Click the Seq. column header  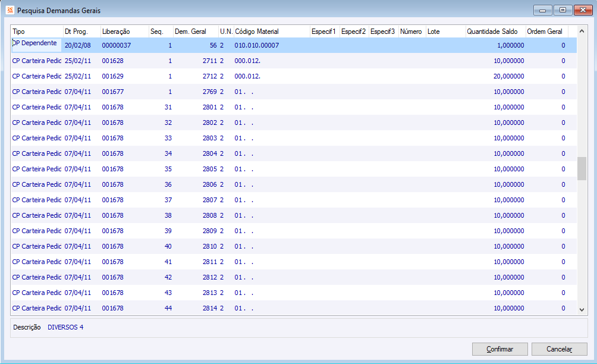coord(161,32)
